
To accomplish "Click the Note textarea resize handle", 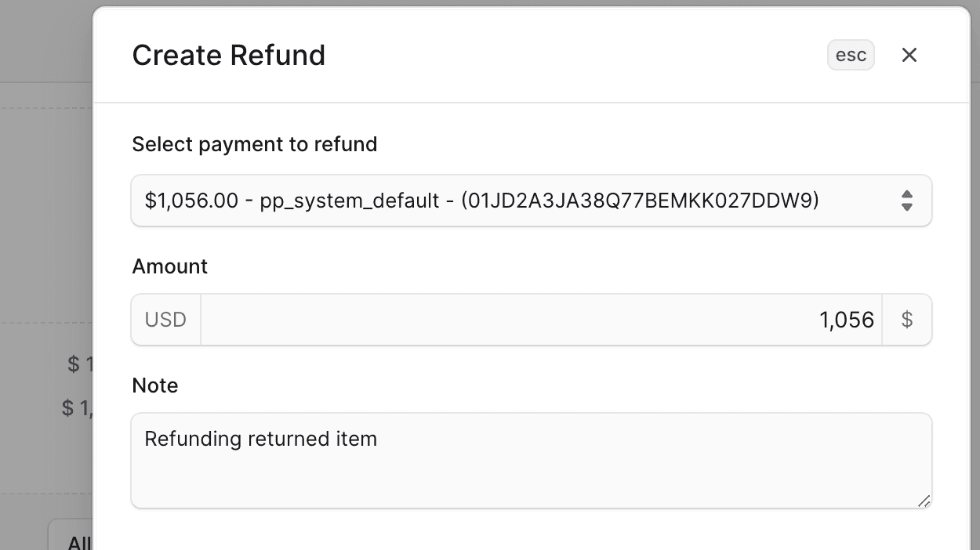I will (x=924, y=501).
